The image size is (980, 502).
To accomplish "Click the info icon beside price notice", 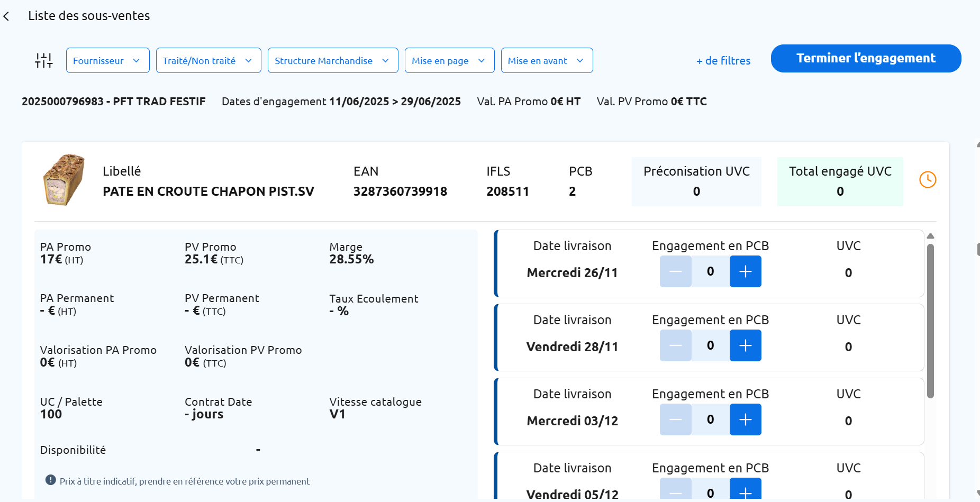I will pos(51,480).
